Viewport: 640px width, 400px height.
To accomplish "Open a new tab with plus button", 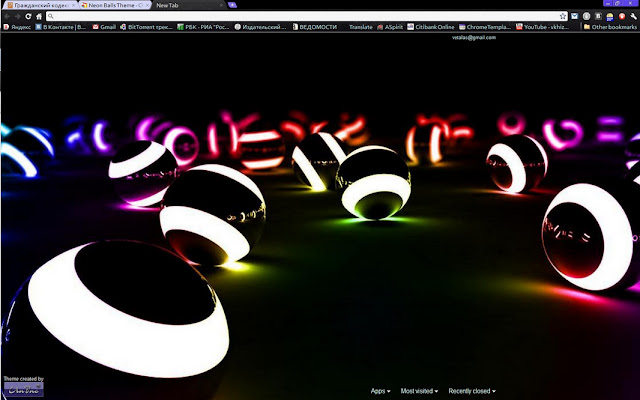I will 232,5.
